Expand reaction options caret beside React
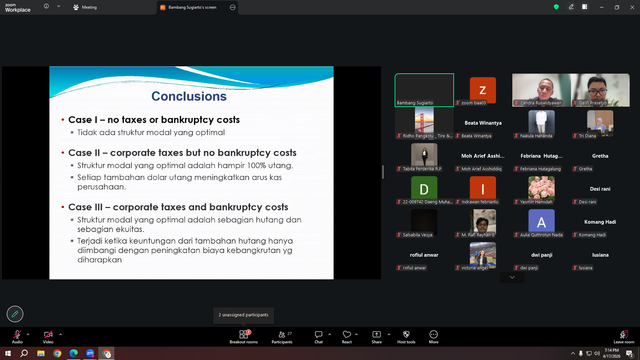640x360 pixels. pos(356,334)
